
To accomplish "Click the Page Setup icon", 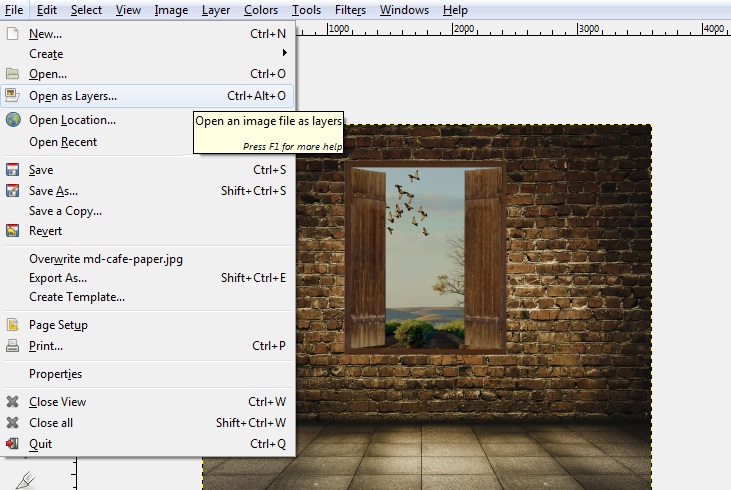I will pyautogui.click(x=13, y=324).
